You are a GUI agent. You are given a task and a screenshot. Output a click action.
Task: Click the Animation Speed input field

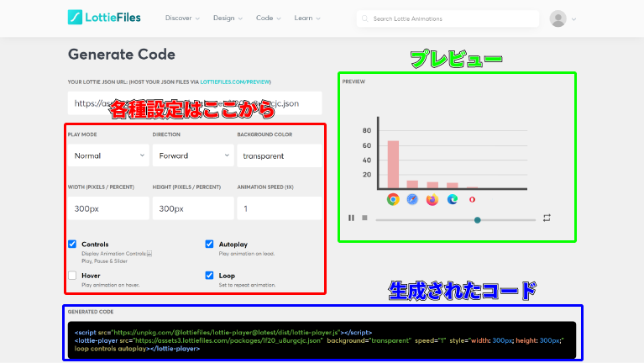pos(280,208)
